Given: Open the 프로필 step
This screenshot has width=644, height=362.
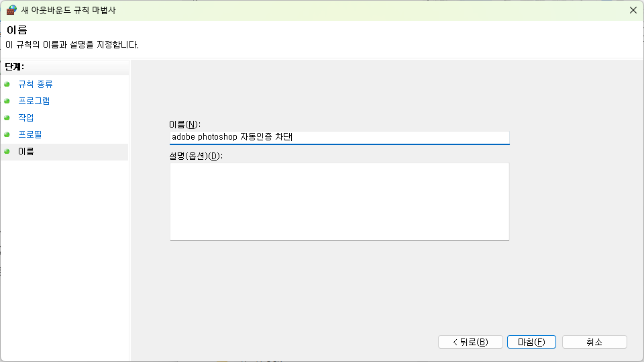Looking at the screenshot, I should (30, 134).
